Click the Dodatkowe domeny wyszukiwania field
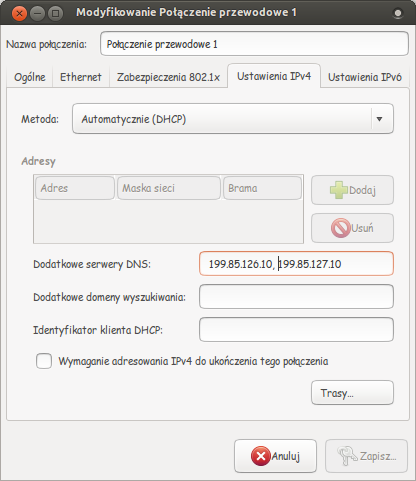Viewport: 416px width, 481px height. (296, 297)
